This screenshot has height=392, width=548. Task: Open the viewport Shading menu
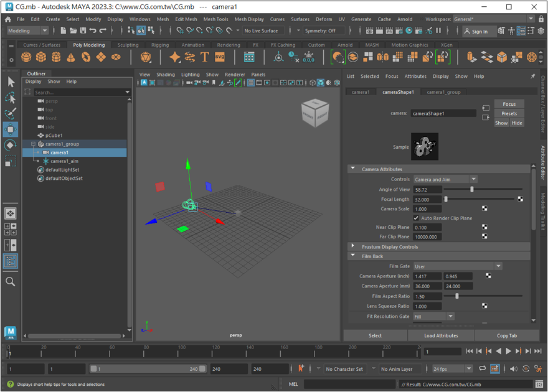[x=166, y=74]
